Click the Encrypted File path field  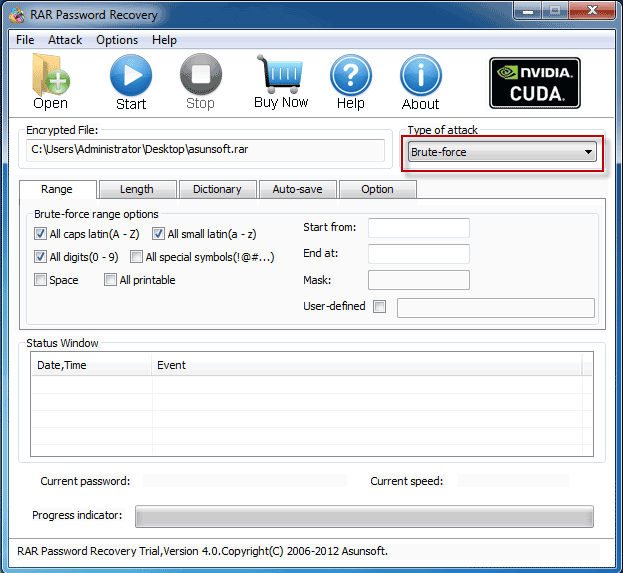click(x=205, y=150)
